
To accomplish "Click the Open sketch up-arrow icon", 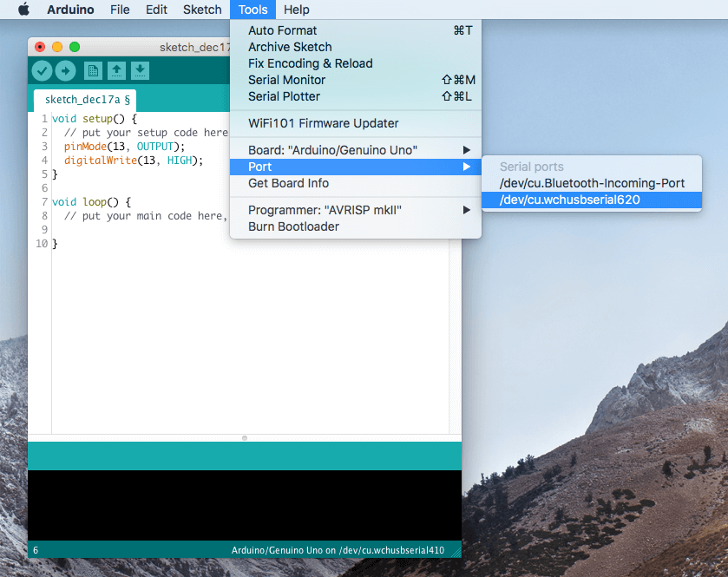I will [116, 71].
